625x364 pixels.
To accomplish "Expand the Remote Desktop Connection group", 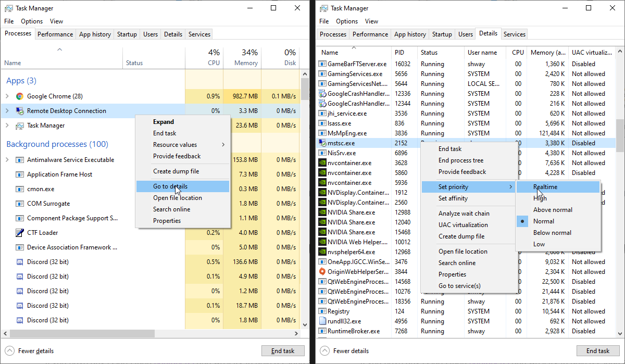I will (7, 111).
